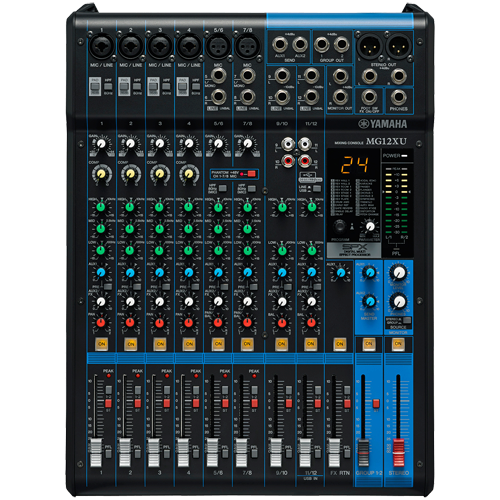
Task: Toggle the AUX1 PRE button on channel 1
Action: tap(108, 287)
